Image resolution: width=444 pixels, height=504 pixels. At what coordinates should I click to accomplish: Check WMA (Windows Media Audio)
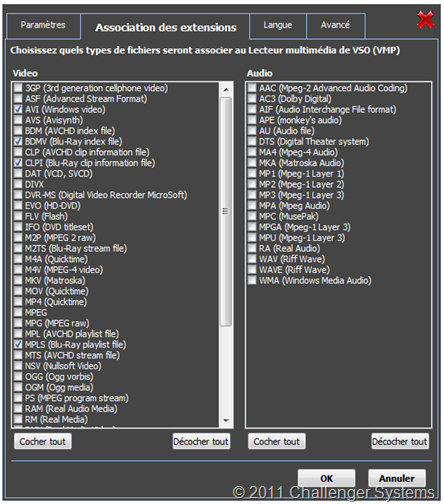click(252, 280)
